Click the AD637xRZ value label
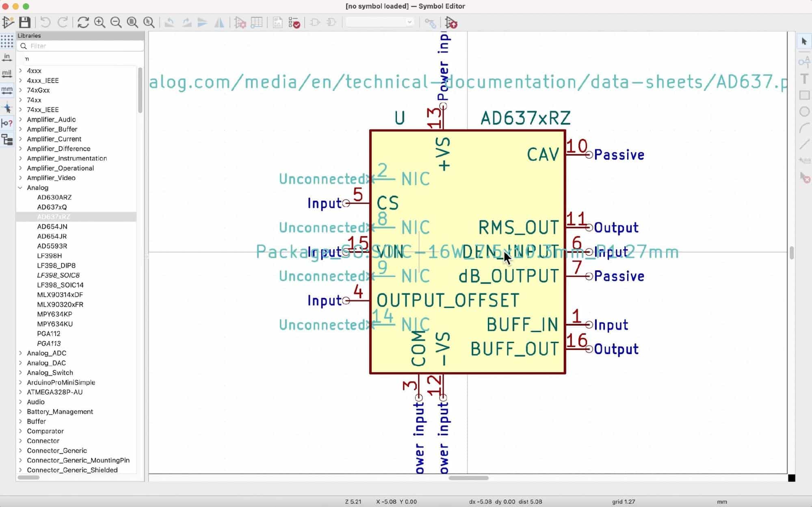Viewport: 812px width, 507px height. point(526,118)
